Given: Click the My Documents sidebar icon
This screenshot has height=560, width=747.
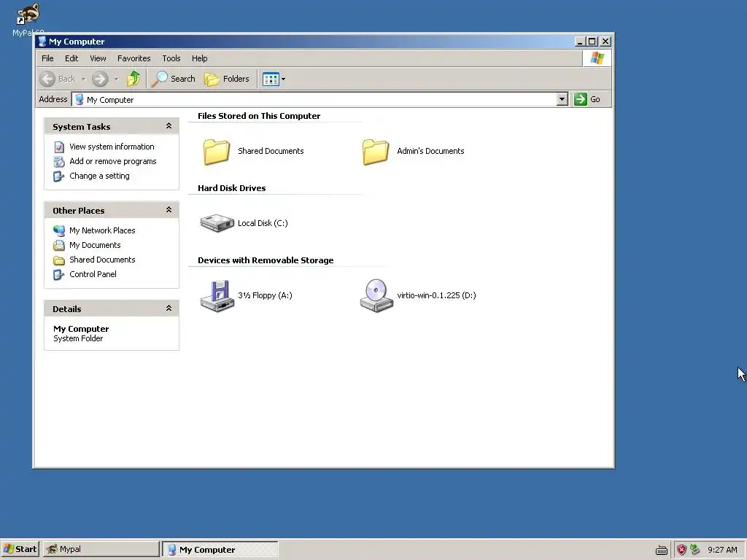Looking at the screenshot, I should coord(59,245).
